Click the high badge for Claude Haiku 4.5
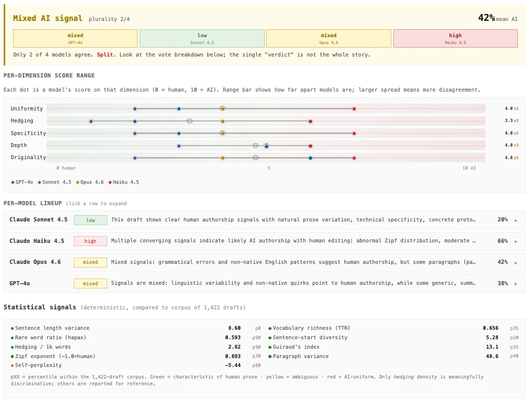Screen dimensions: 532x401 click(90, 241)
